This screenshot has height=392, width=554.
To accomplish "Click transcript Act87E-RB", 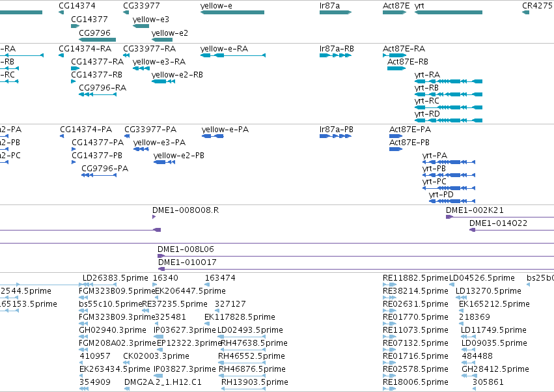I will [x=408, y=62].
